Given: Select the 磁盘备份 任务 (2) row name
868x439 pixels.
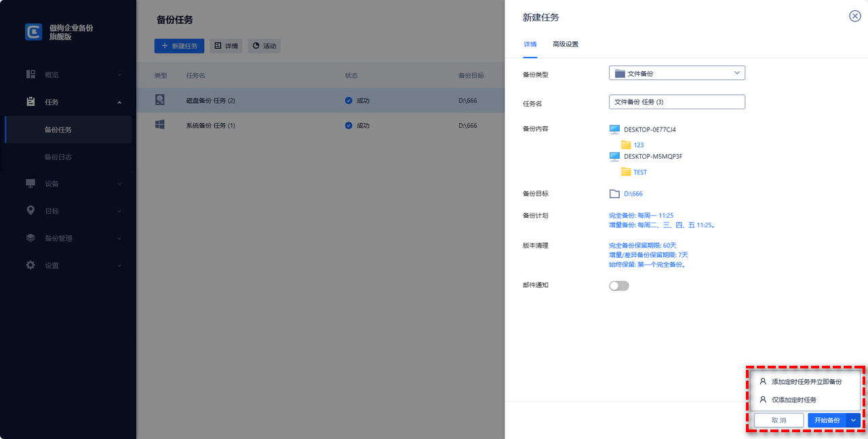Looking at the screenshot, I should pos(210,100).
